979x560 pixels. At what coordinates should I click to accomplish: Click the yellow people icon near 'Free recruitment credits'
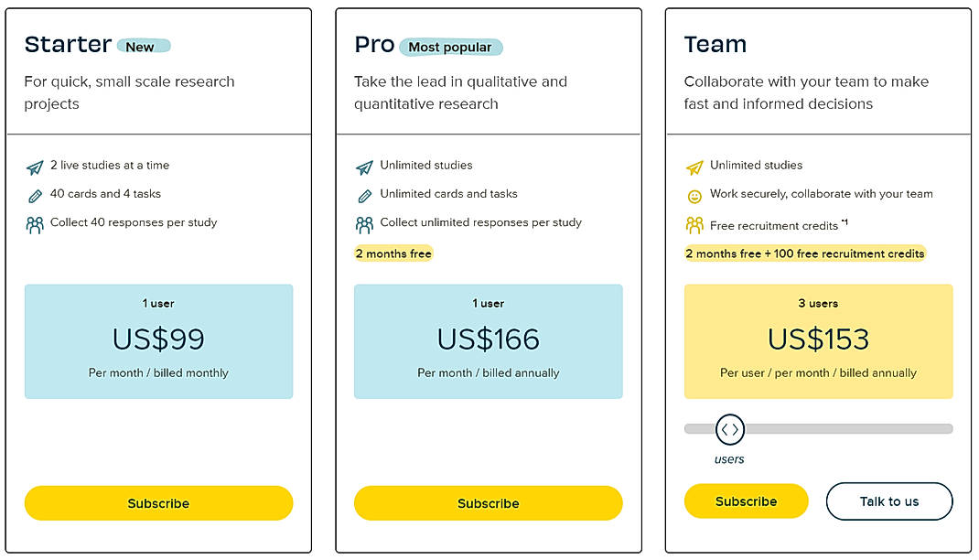coord(693,222)
